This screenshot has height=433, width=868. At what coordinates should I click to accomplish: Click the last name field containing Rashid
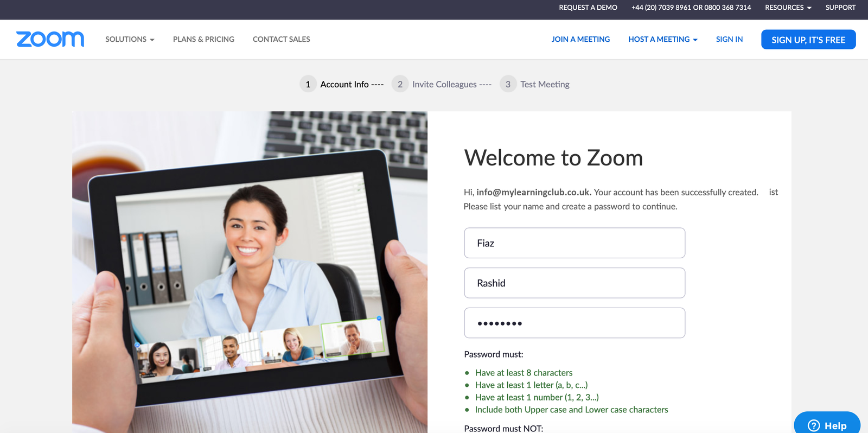[x=575, y=283]
